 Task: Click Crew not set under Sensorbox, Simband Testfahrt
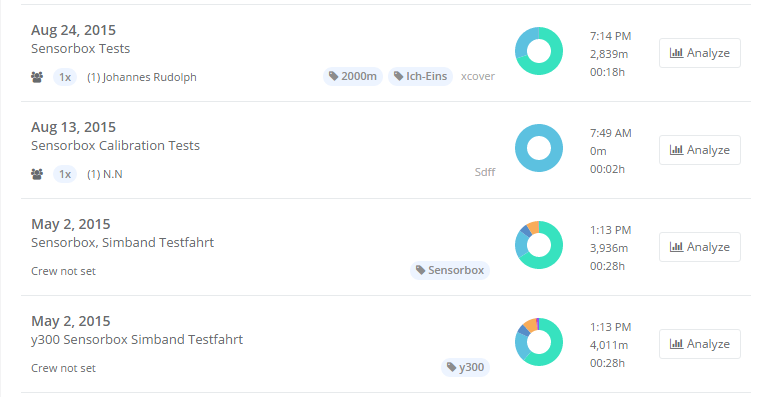pyautogui.click(x=63, y=271)
